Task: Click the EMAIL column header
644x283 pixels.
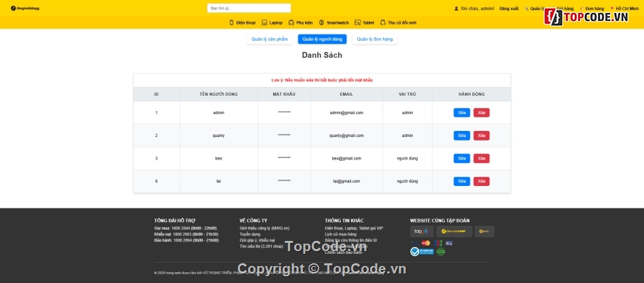Action: point(346,94)
